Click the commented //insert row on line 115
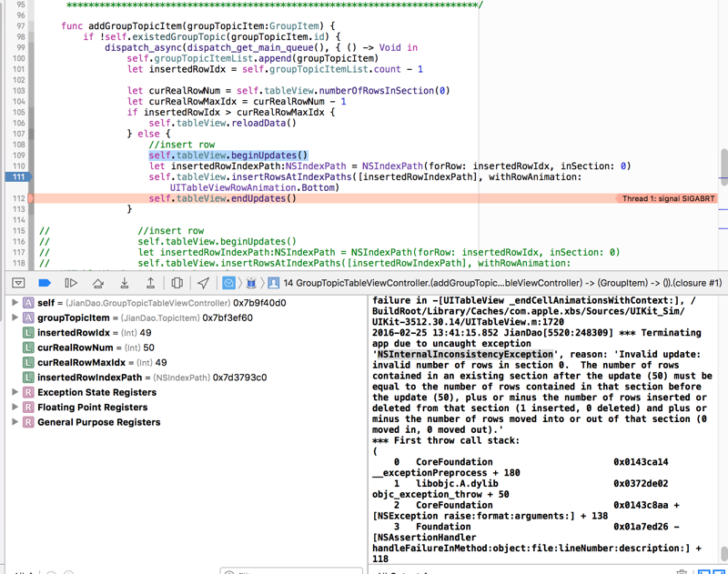Screen dimensions: 728x574 click(x=170, y=231)
